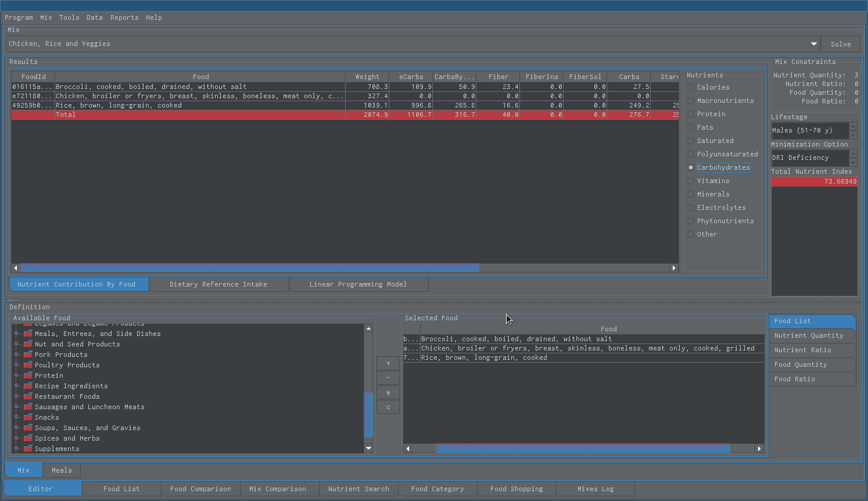This screenshot has width=868, height=501.
Task: Click the Nut and Seed Products folder icon
Action: (28, 344)
